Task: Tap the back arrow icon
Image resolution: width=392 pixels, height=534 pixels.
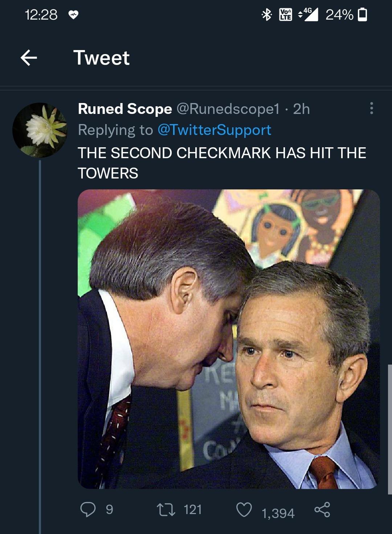Action: tap(29, 58)
